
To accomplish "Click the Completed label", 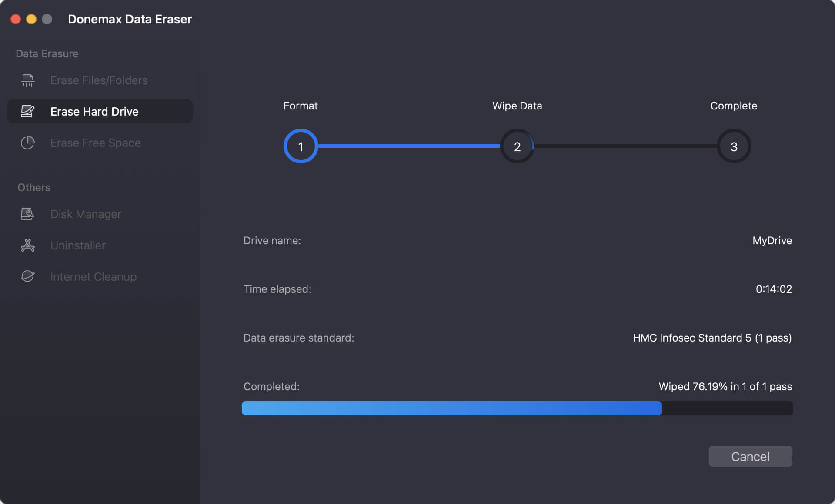I will [271, 386].
